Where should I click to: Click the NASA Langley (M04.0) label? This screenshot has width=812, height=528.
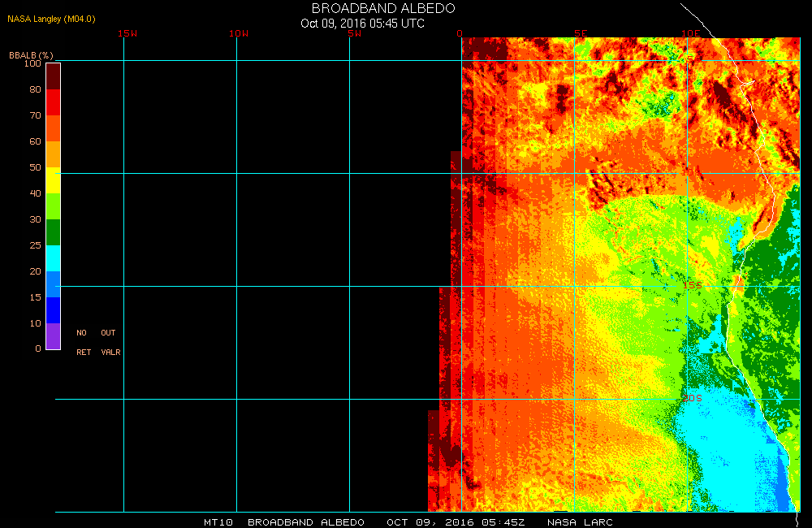pyautogui.click(x=51, y=19)
